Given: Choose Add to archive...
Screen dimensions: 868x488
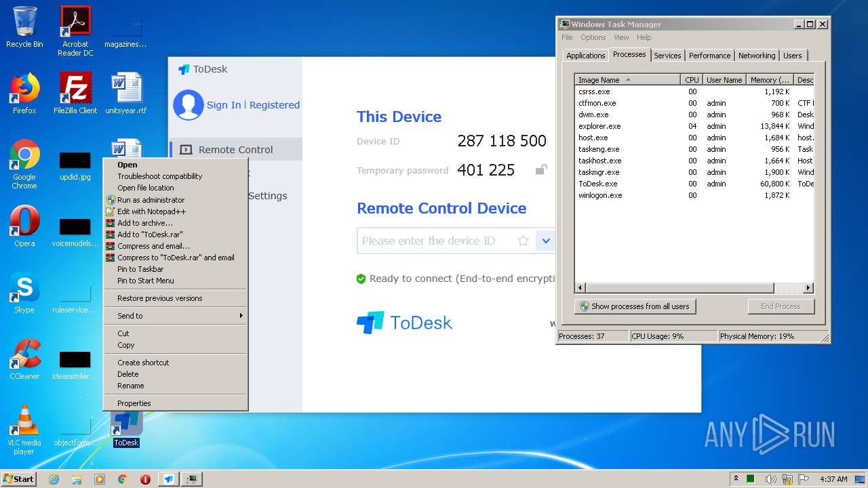Looking at the screenshot, I should tap(176, 223).
